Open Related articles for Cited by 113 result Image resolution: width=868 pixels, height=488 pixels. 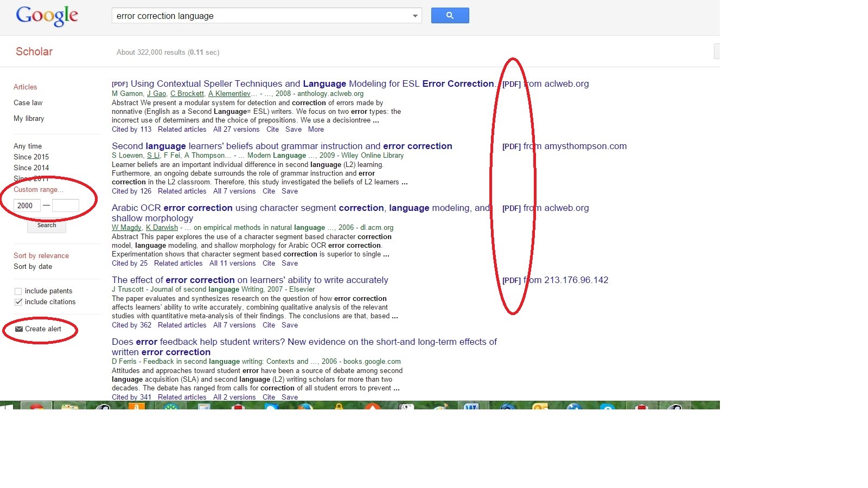182,129
